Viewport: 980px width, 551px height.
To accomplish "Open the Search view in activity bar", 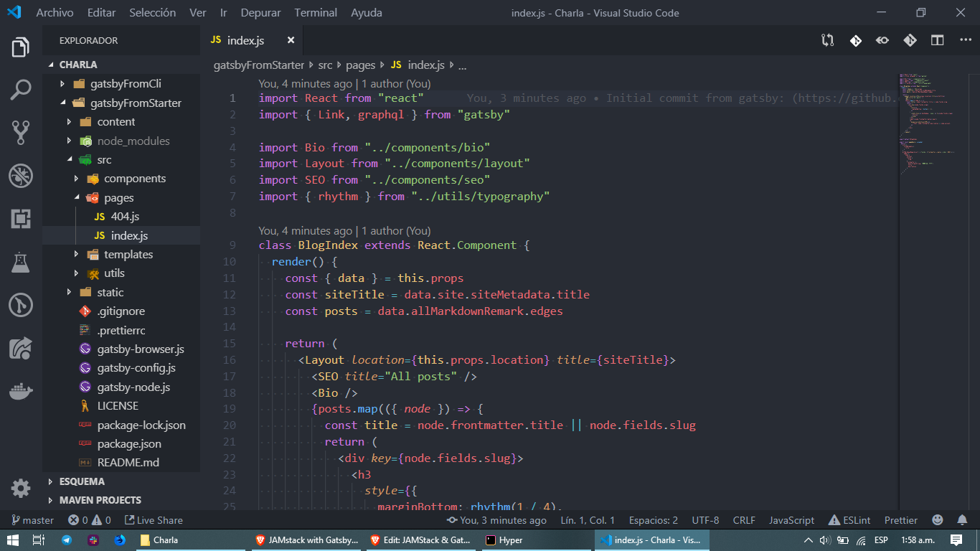I will [x=21, y=90].
